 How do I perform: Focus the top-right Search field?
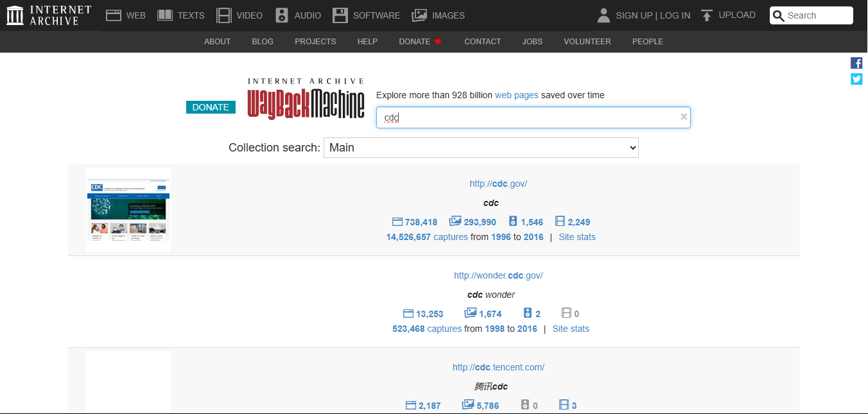tap(812, 15)
